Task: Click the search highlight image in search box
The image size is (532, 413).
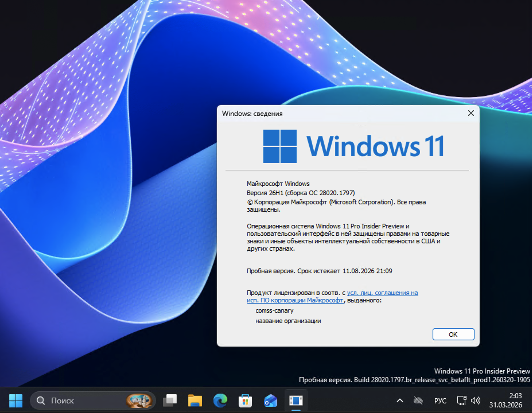Action: click(139, 401)
